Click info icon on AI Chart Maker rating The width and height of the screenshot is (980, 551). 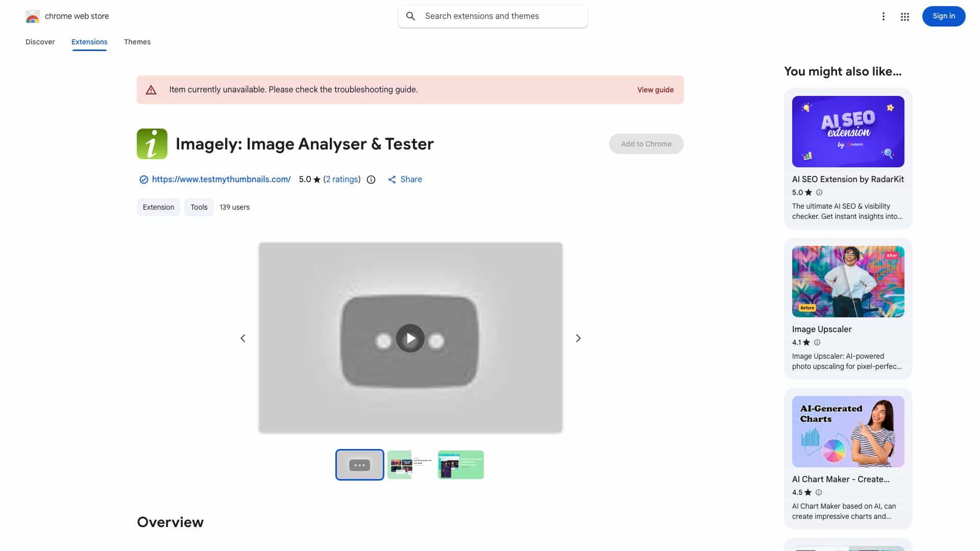(x=819, y=492)
